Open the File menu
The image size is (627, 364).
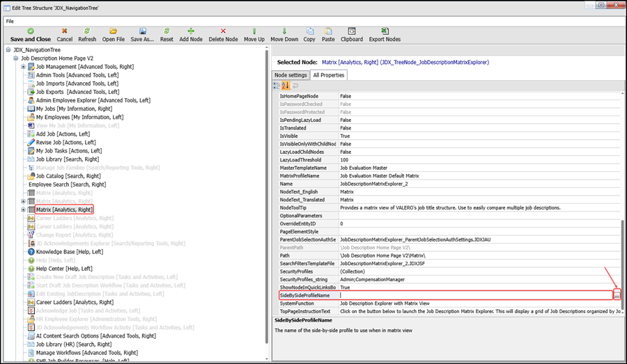(x=10, y=21)
